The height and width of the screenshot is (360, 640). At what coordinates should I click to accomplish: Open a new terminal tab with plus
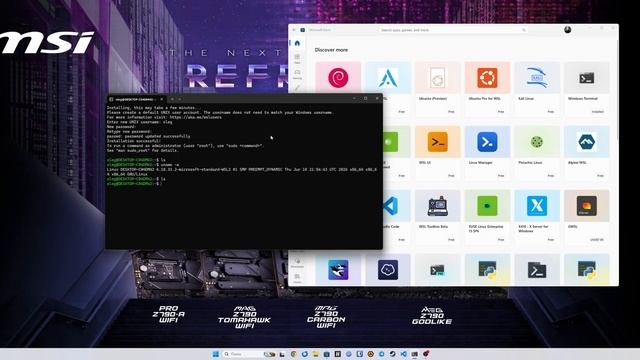coord(172,99)
